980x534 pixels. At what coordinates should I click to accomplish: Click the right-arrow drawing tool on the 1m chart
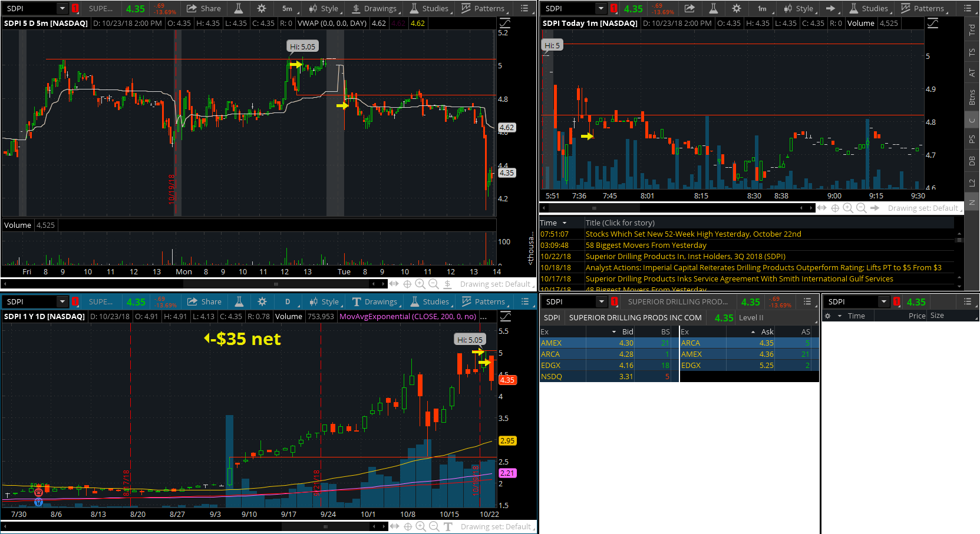(830, 8)
